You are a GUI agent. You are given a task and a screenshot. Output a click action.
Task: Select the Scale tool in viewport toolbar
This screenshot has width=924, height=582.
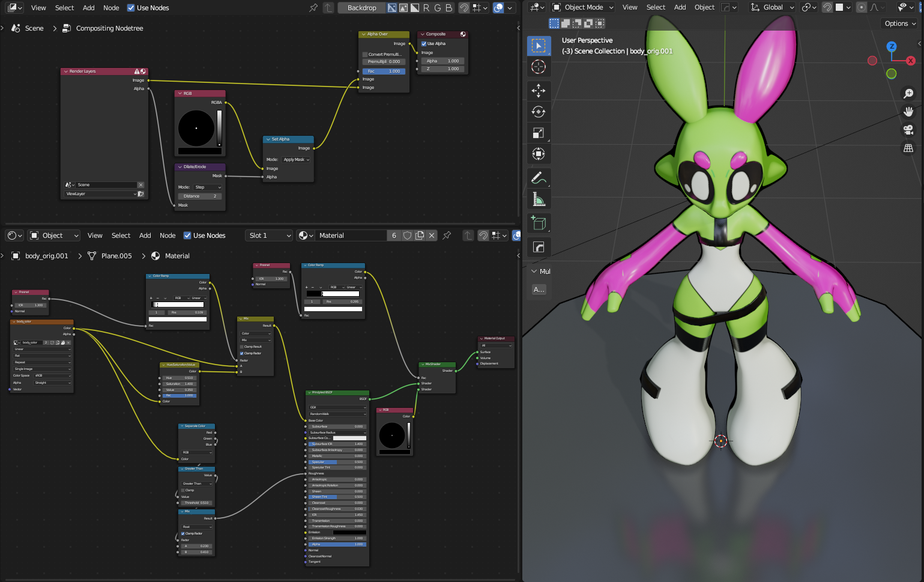[x=539, y=133]
